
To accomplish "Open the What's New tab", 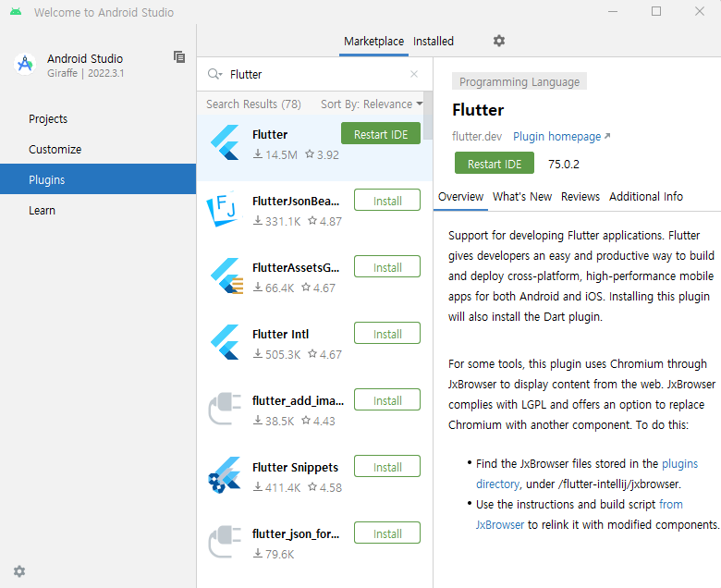I will 522,197.
